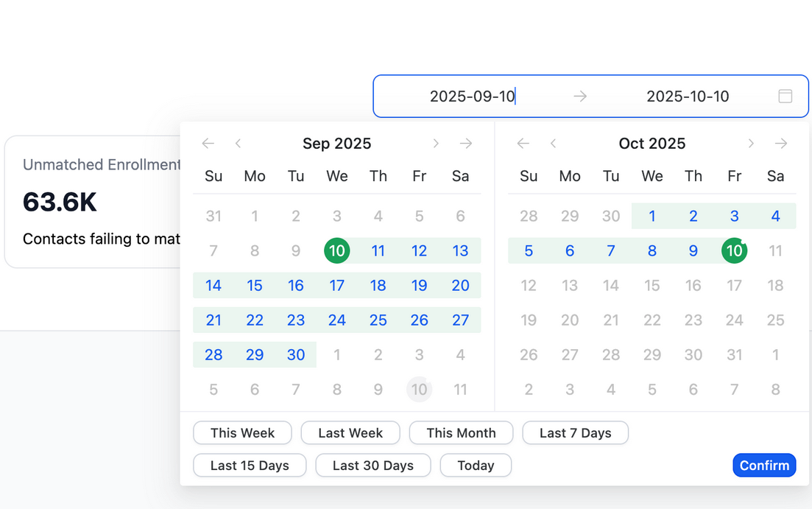This screenshot has width=812, height=509.
Task: Choose the Last 30 Days preset
Action: (x=373, y=466)
